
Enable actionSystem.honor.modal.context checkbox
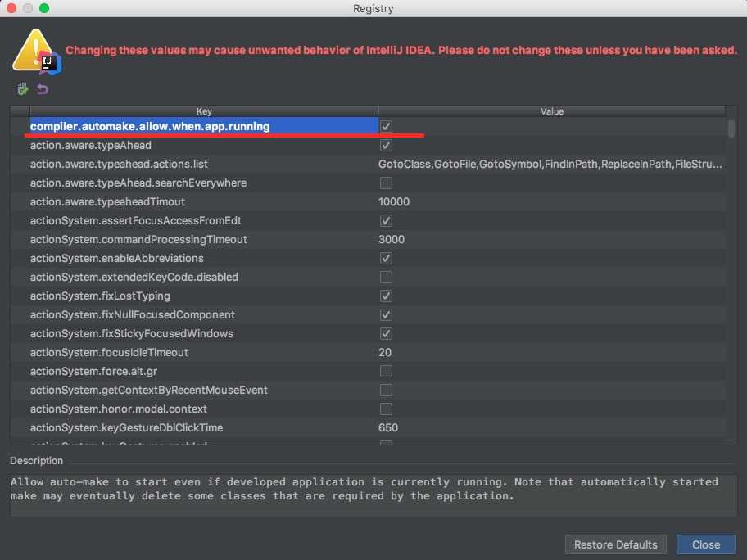pos(386,409)
